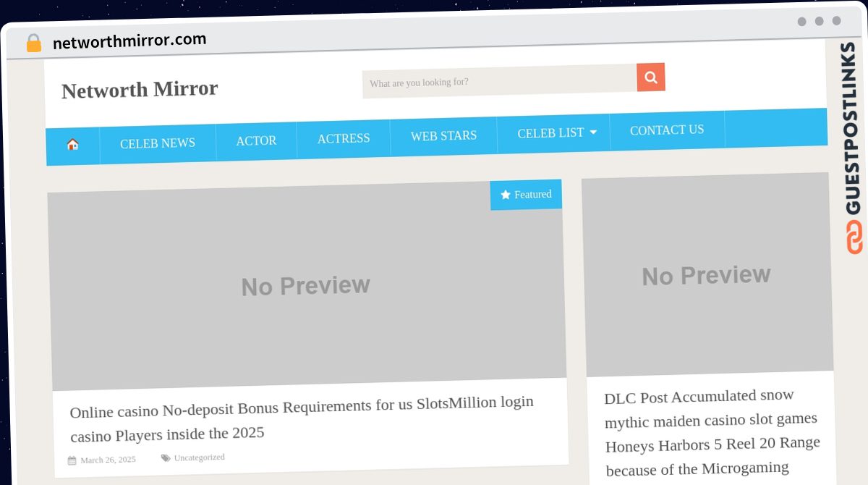868x485 pixels.
Task: Open the Online casino No-deposit Bonus article
Action: click(x=302, y=419)
